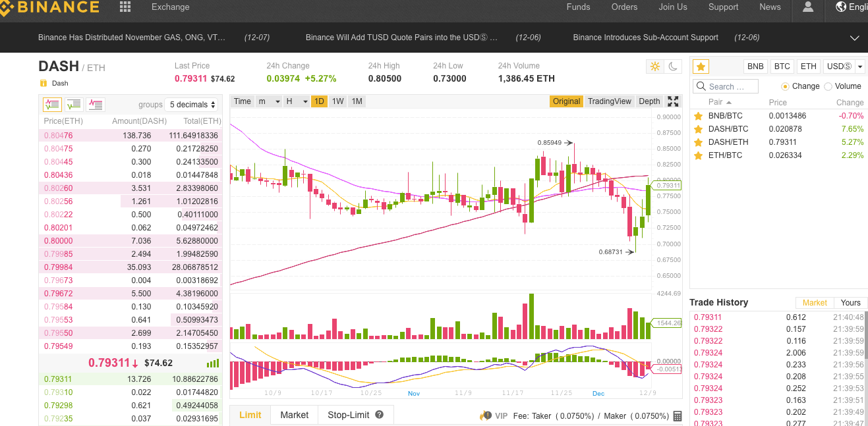868x426 pixels.
Task: Unfavorite the BNB/BTC pair star
Action: [699, 116]
